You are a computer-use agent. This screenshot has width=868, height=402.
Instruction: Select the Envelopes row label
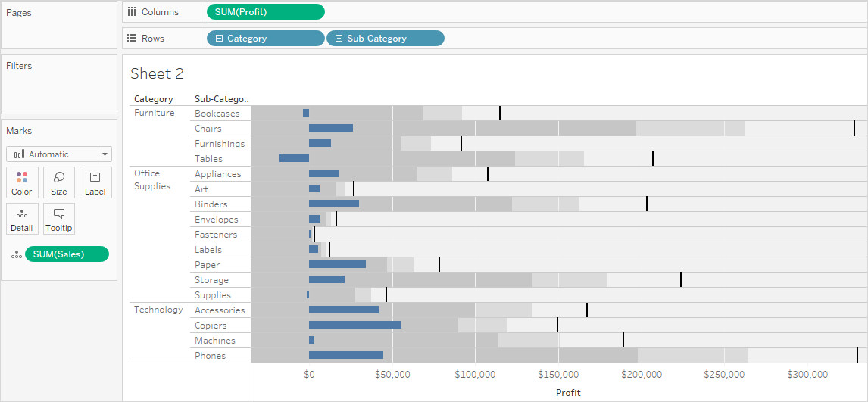[217, 220]
